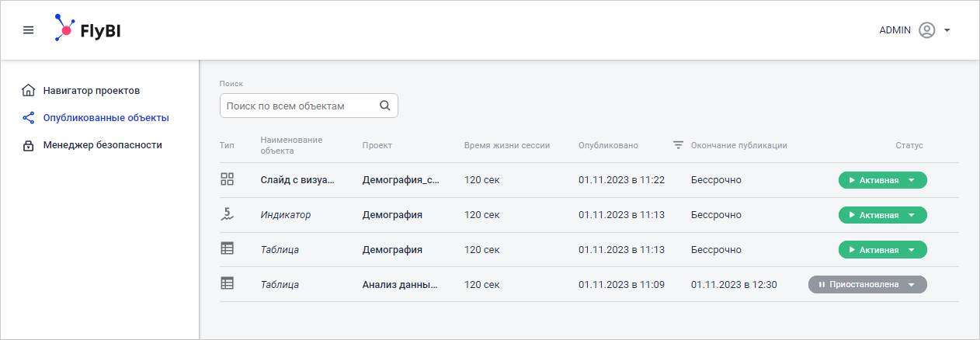Open Менеджер безопасности section
Viewport: 980px width, 340px height.
(103, 145)
